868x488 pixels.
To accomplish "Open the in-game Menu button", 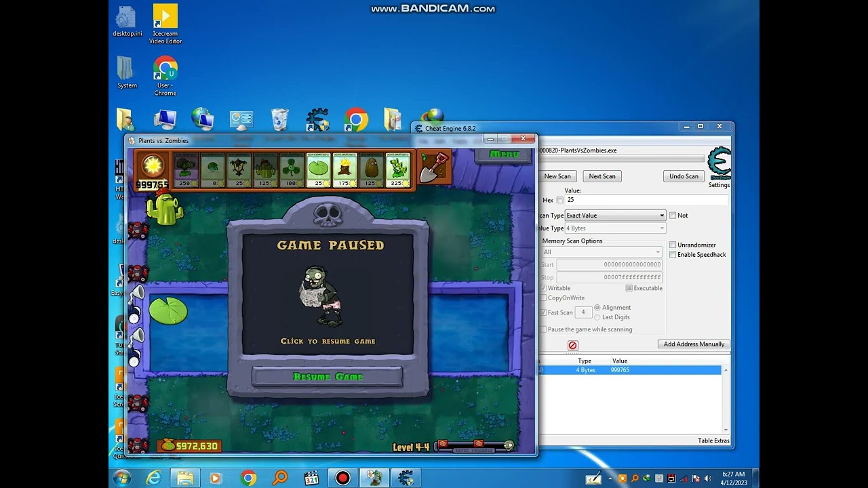I will (504, 155).
